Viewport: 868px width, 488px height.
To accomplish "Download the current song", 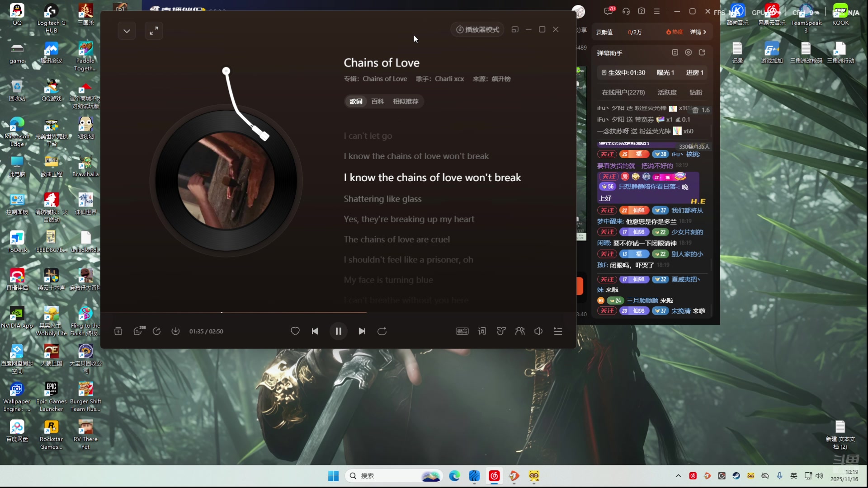I will 175,331.
